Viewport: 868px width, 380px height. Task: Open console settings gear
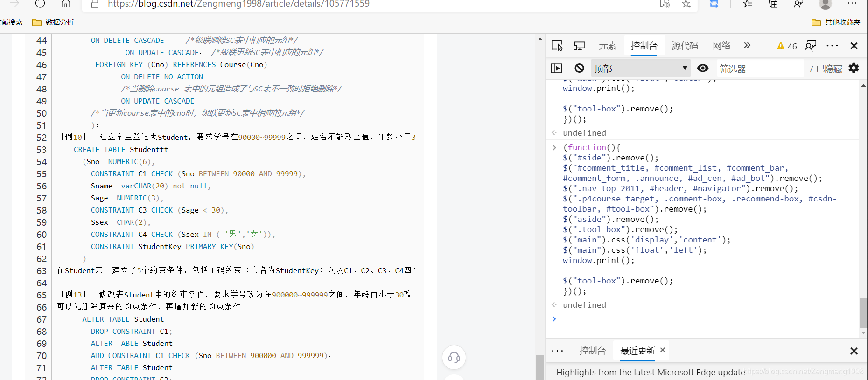pyautogui.click(x=854, y=68)
